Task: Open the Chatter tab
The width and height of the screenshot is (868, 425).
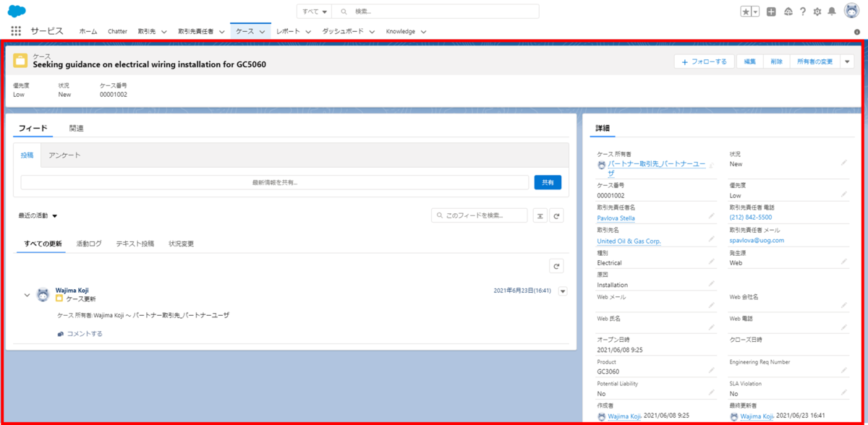Action: [117, 32]
